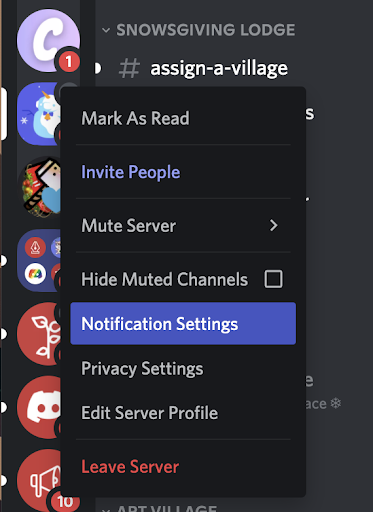Image resolution: width=373 pixels, height=512 pixels.
Task: Click the hashtag icon beside assign-a-village
Action: (129, 68)
